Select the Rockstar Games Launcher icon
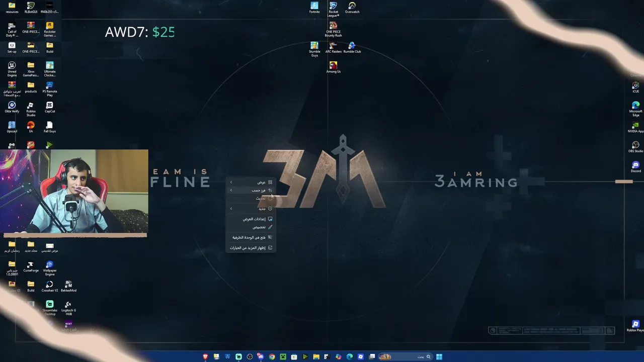 50,29
